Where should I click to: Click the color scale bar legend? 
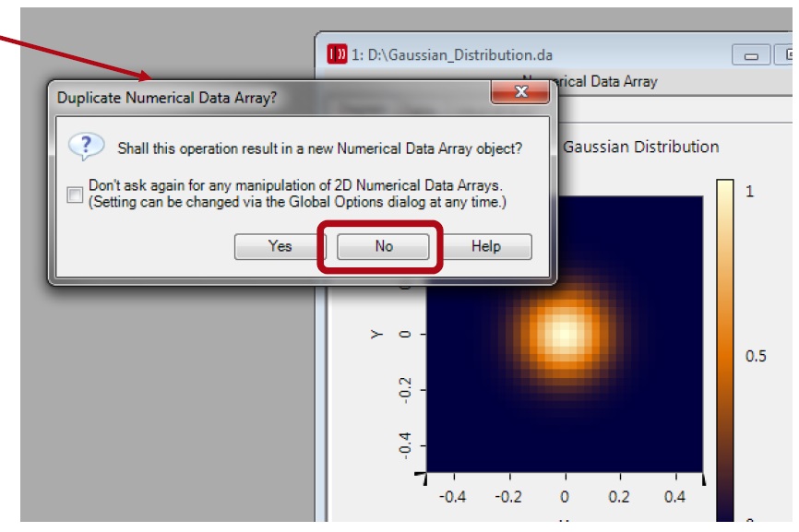coord(724,350)
